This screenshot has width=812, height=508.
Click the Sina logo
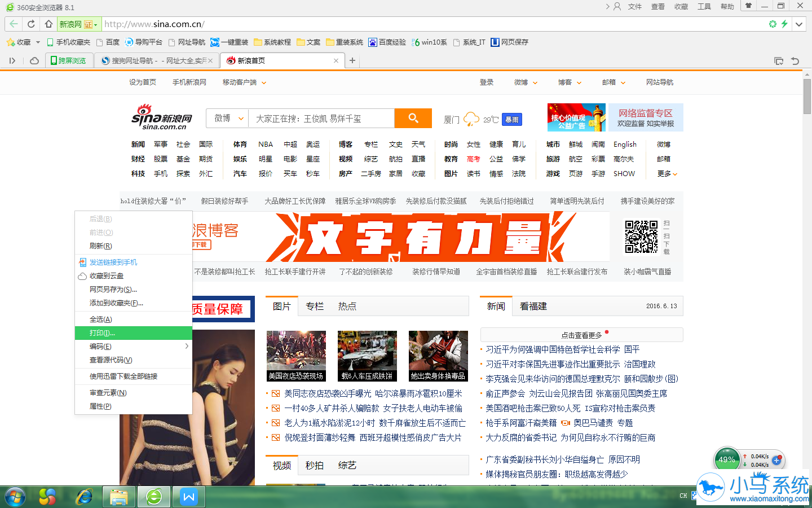[x=162, y=117]
